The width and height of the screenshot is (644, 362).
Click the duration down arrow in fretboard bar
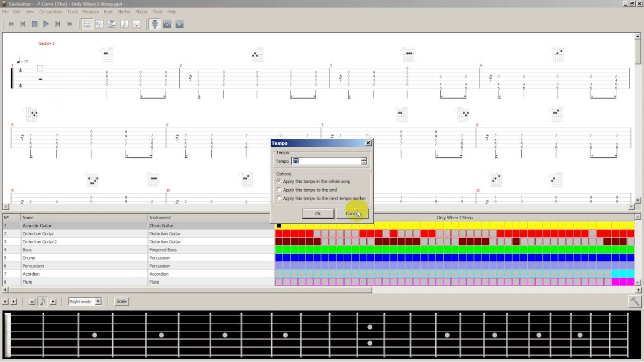click(53, 302)
